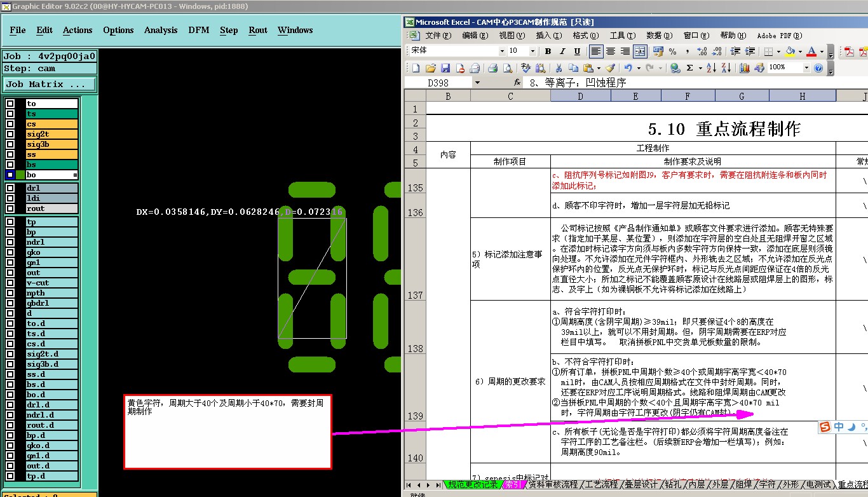Click the open folder icon in Excel
The width and height of the screenshot is (868, 497).
431,68
